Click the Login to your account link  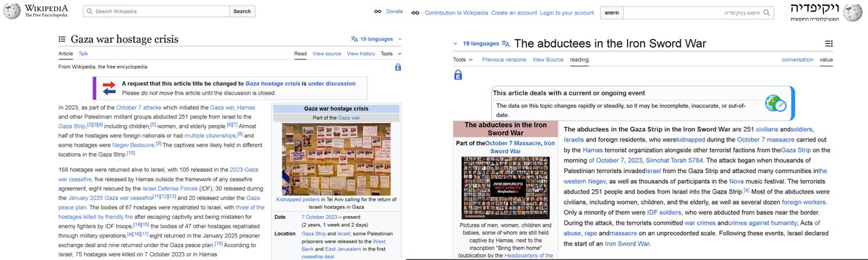tap(567, 13)
